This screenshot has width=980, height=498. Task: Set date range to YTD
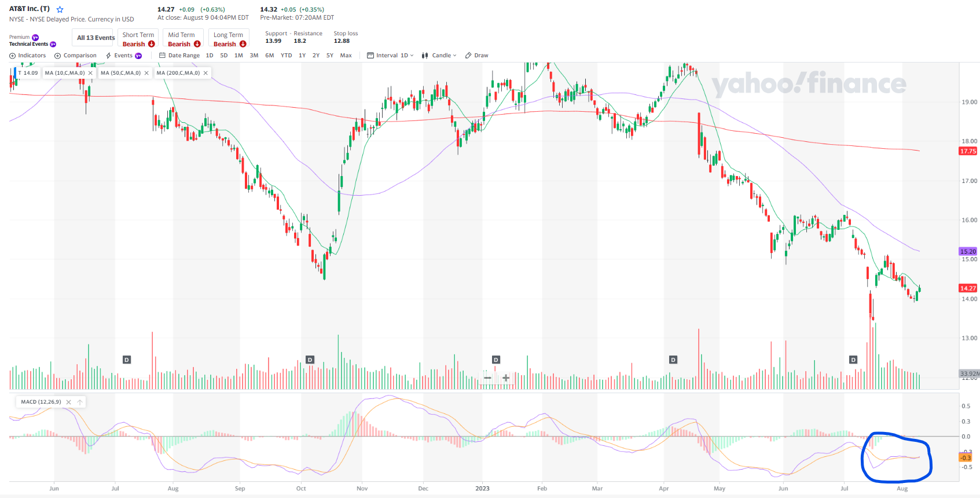coord(287,56)
